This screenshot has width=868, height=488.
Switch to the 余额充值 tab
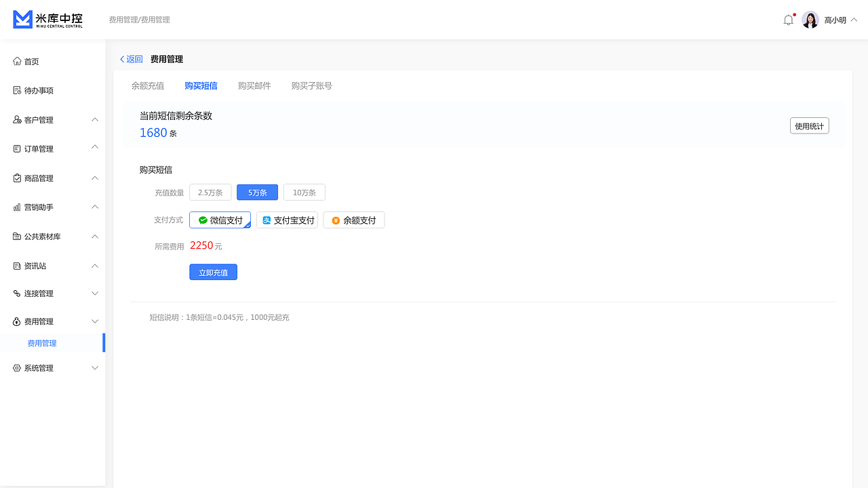point(148,86)
